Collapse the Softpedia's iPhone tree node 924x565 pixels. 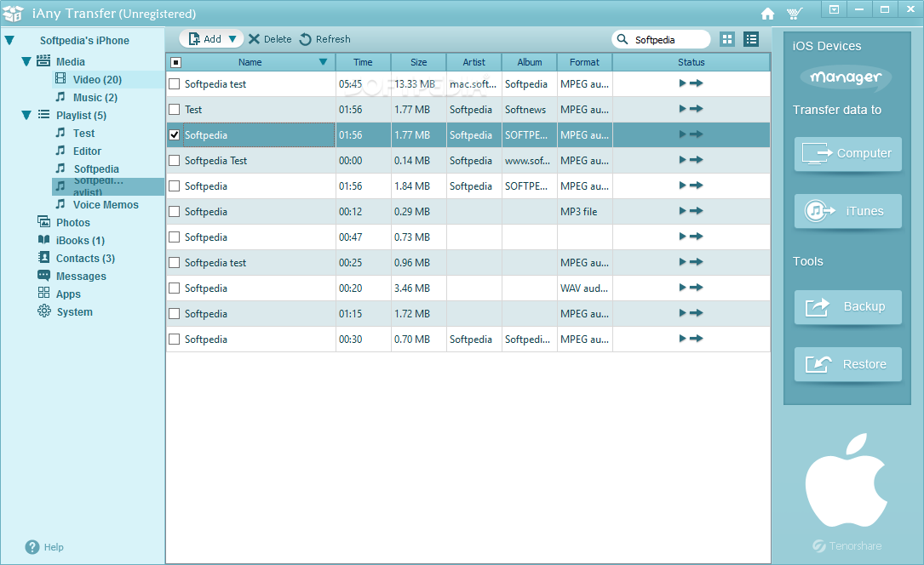point(9,41)
